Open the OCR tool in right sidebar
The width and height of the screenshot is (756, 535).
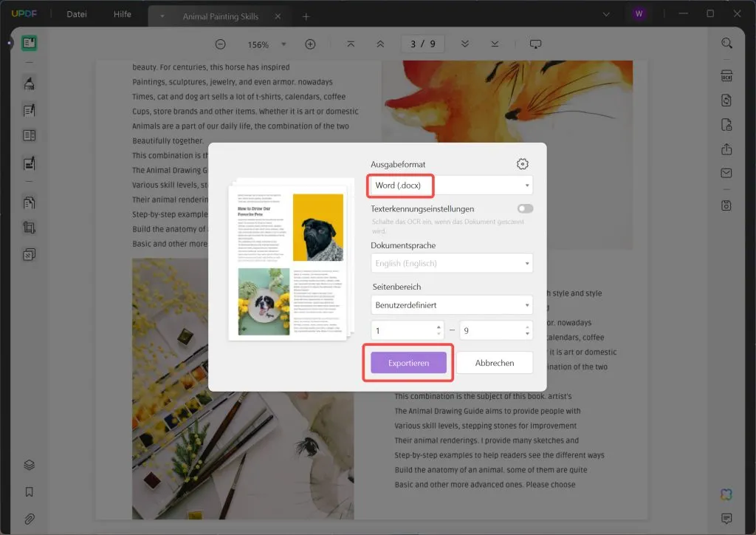[726, 75]
